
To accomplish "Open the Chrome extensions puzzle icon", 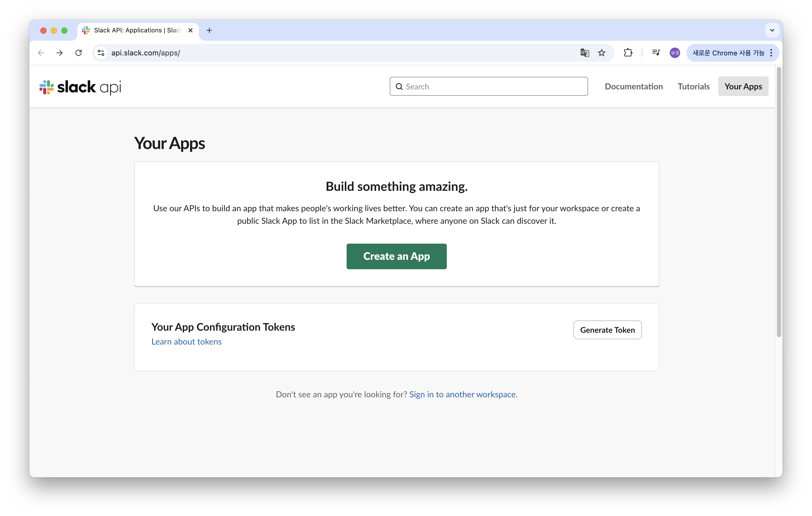I will pyautogui.click(x=628, y=53).
